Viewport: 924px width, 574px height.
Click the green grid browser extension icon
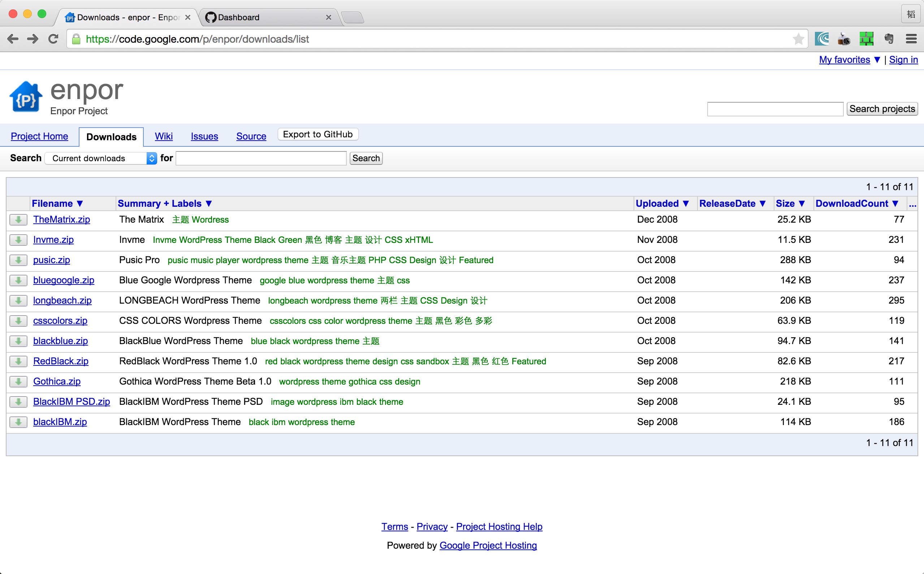tap(866, 39)
